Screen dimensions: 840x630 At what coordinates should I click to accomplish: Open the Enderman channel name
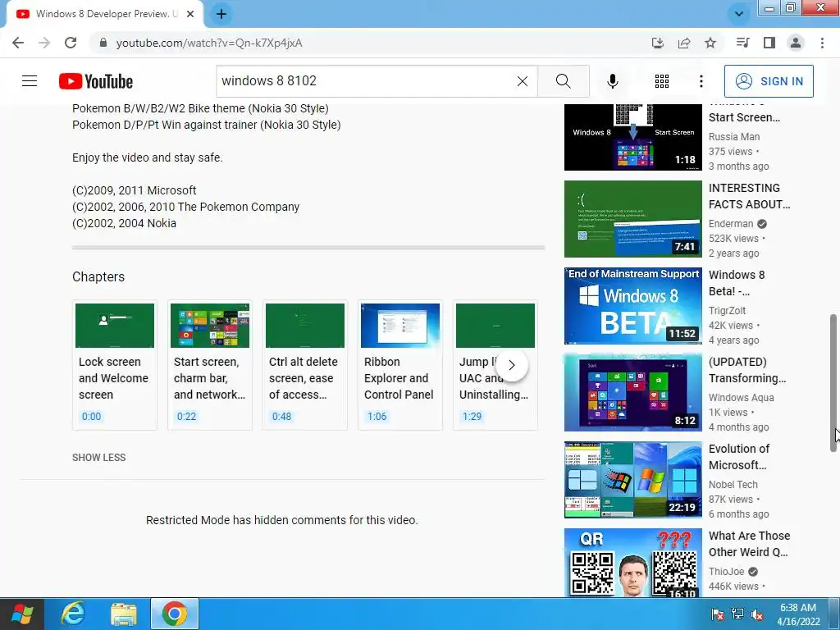731,223
